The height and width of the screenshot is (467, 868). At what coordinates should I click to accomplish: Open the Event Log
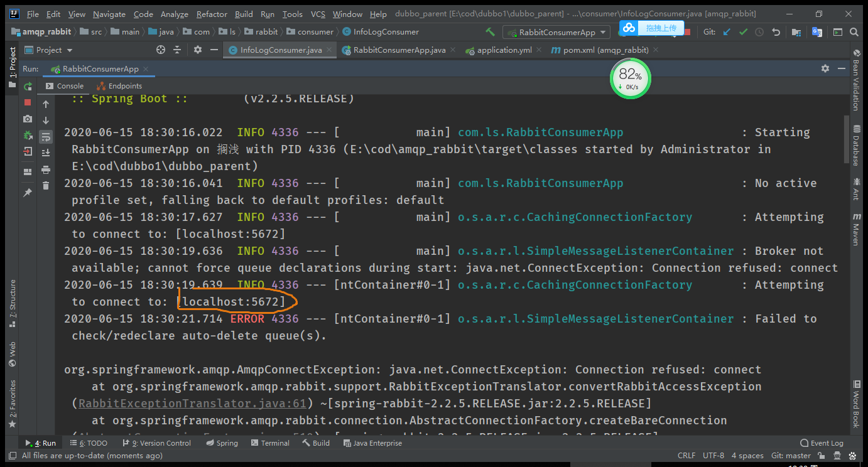822,443
